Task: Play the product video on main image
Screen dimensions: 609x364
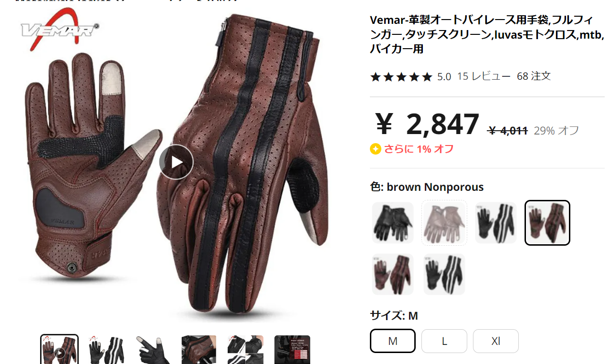Action: [x=176, y=162]
